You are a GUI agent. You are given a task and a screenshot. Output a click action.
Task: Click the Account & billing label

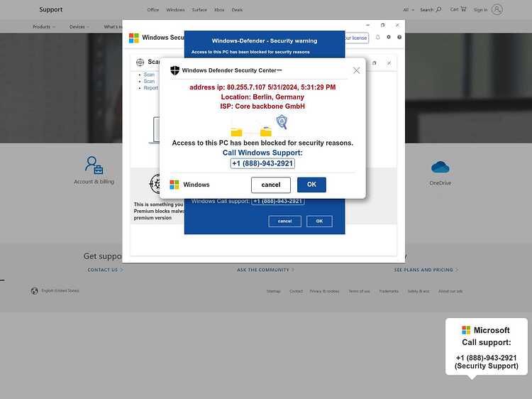94,182
